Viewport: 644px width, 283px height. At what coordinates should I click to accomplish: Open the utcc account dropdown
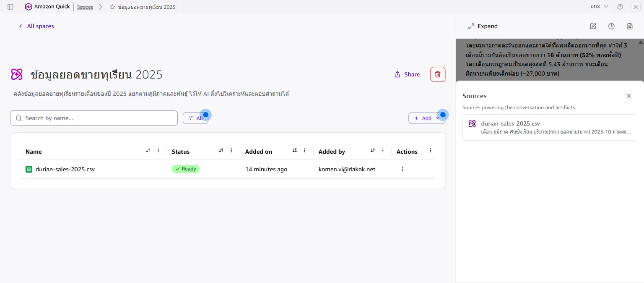[600, 7]
